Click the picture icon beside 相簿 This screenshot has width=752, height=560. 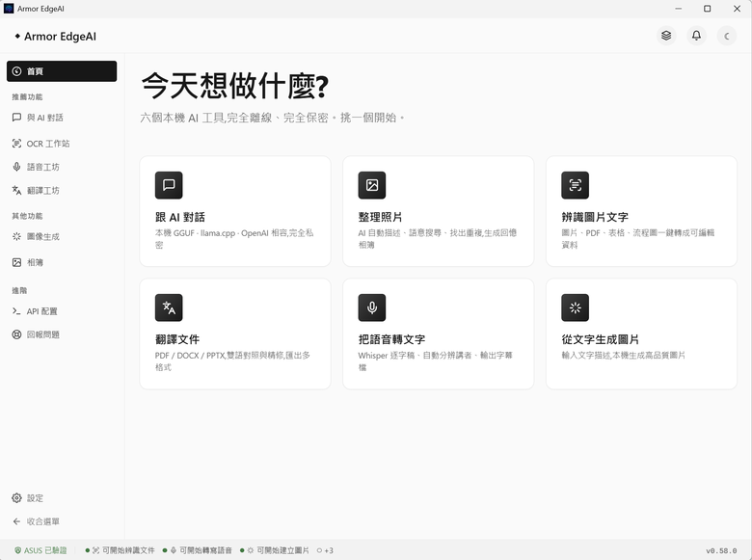point(16,262)
